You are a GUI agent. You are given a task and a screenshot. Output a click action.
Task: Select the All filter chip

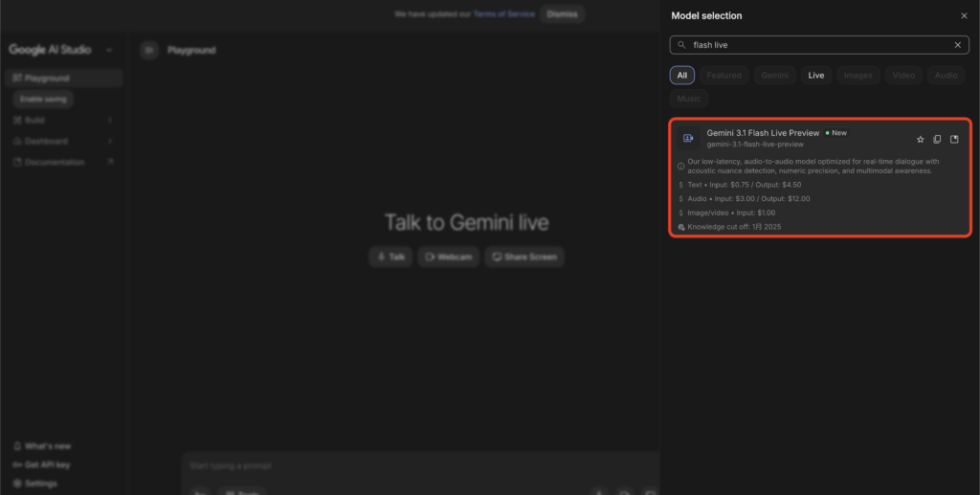(x=681, y=75)
